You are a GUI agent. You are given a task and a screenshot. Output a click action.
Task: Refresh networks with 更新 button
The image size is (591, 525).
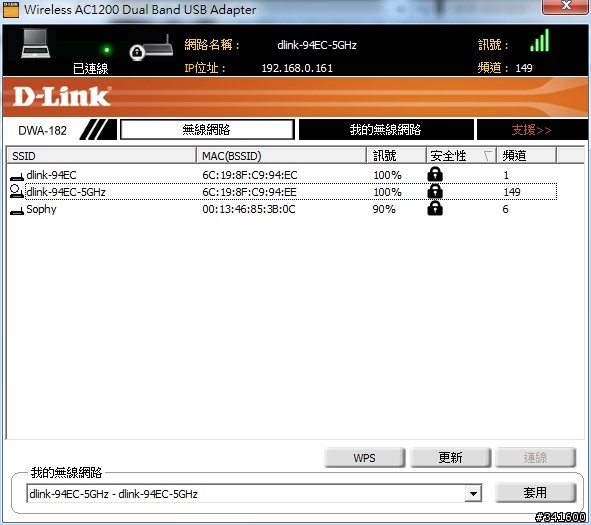(x=450, y=458)
